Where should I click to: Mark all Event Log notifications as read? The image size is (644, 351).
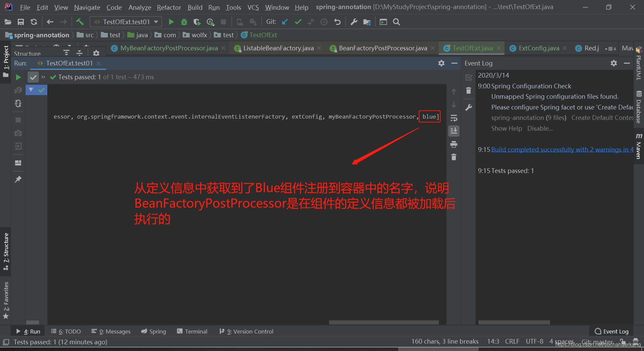(x=469, y=78)
